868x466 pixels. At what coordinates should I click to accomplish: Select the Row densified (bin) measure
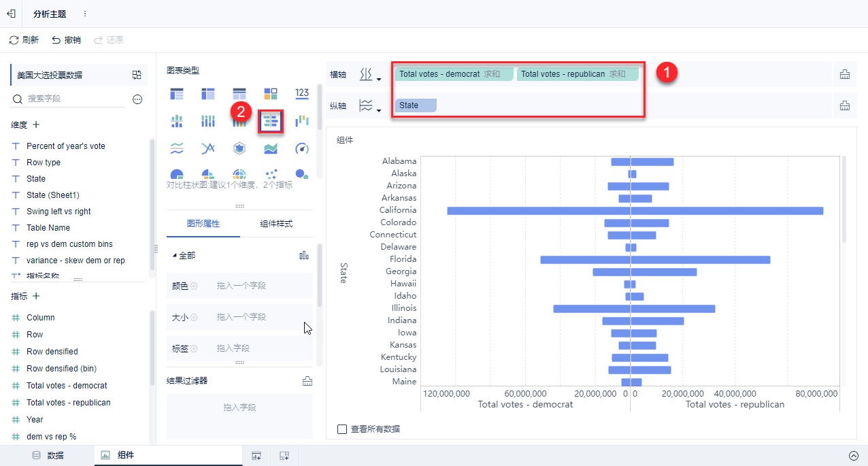[61, 369]
